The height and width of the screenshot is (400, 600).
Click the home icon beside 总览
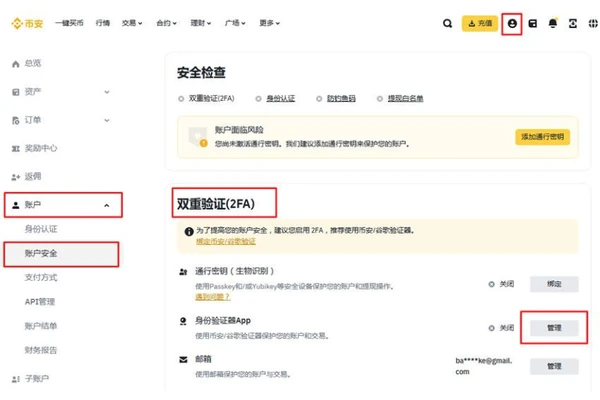pyautogui.click(x=16, y=64)
